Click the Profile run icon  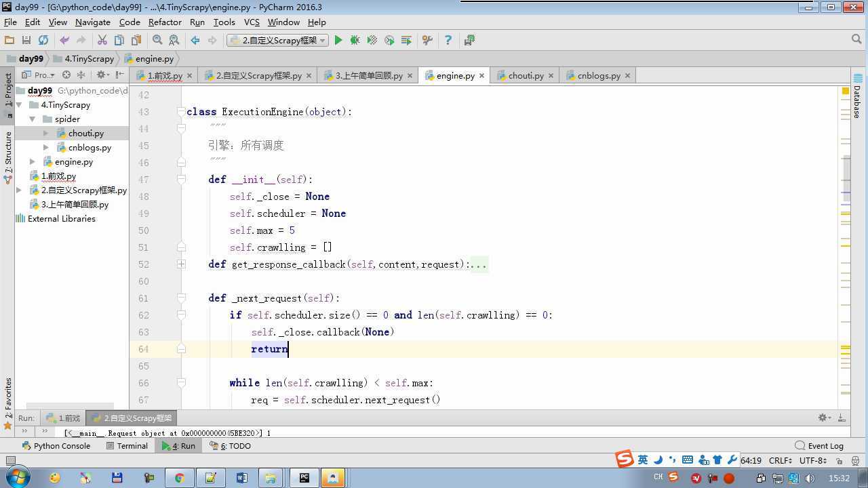coord(389,41)
